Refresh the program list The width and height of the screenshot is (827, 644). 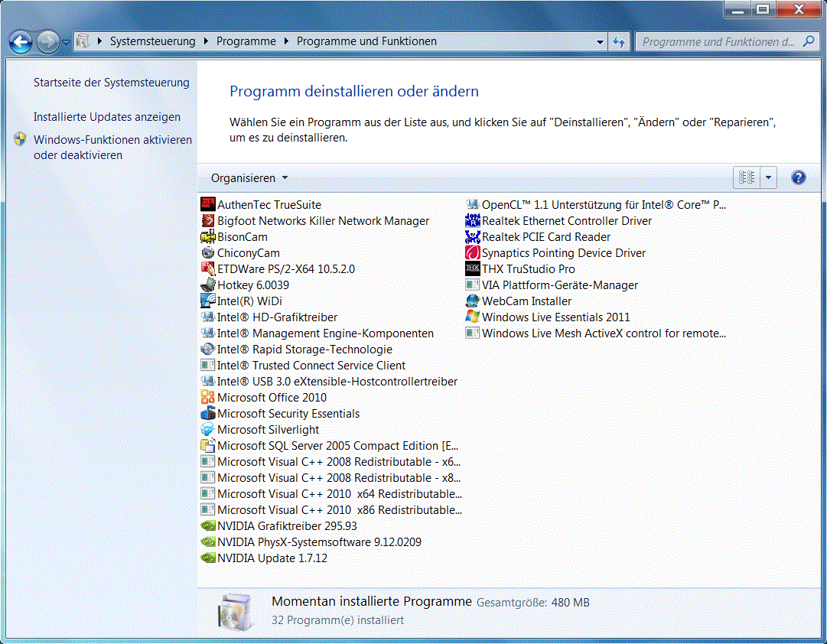pos(619,41)
